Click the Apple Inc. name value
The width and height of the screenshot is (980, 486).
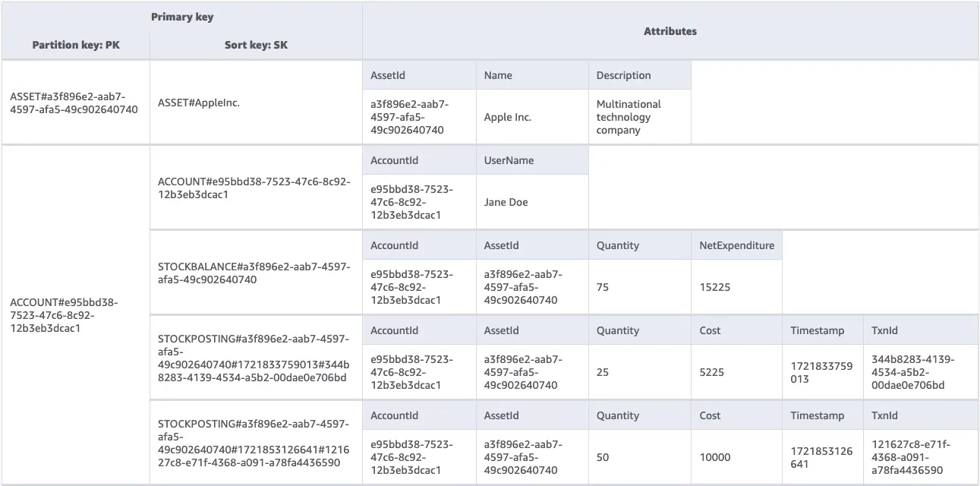pos(508,117)
